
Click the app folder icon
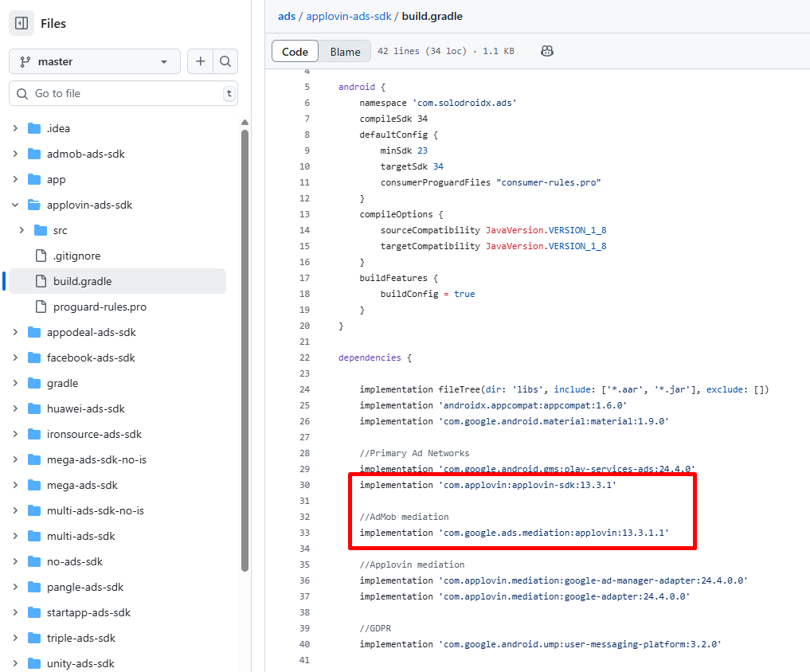34,179
